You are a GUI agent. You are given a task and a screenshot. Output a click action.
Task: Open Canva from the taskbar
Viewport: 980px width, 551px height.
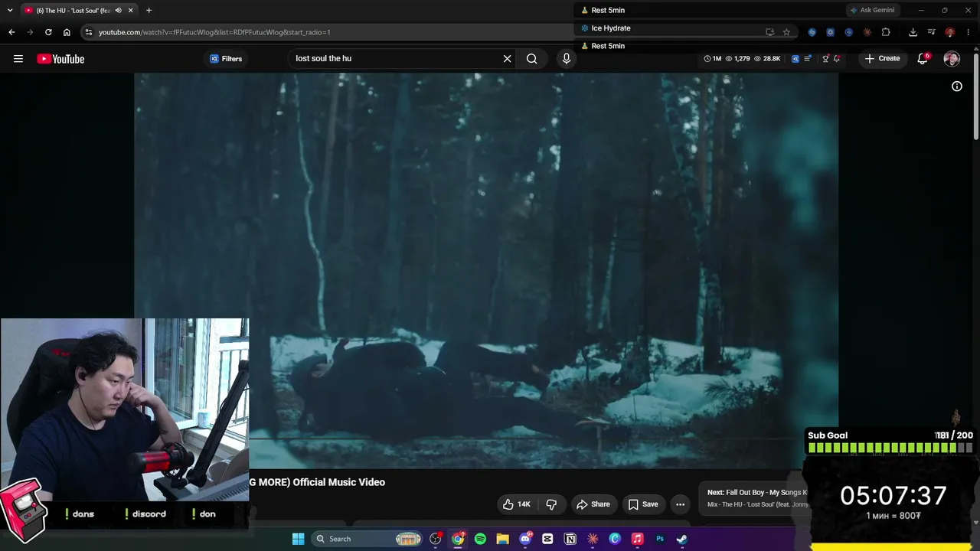click(x=615, y=539)
